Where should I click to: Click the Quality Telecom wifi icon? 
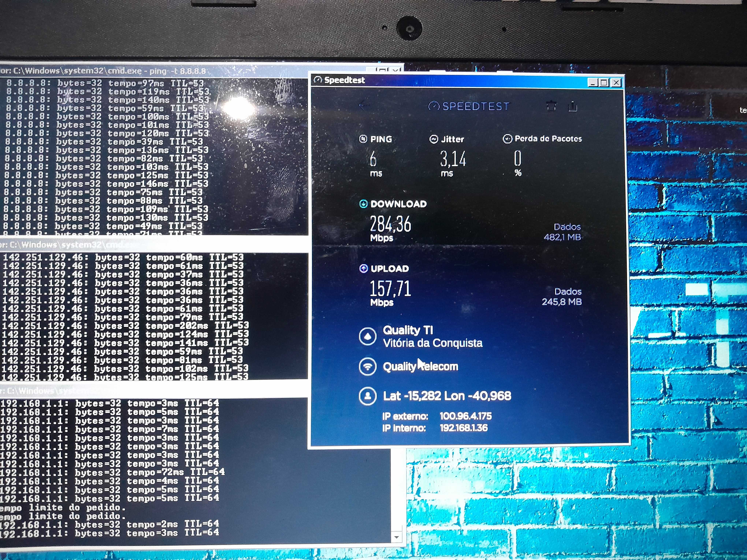coord(368,367)
